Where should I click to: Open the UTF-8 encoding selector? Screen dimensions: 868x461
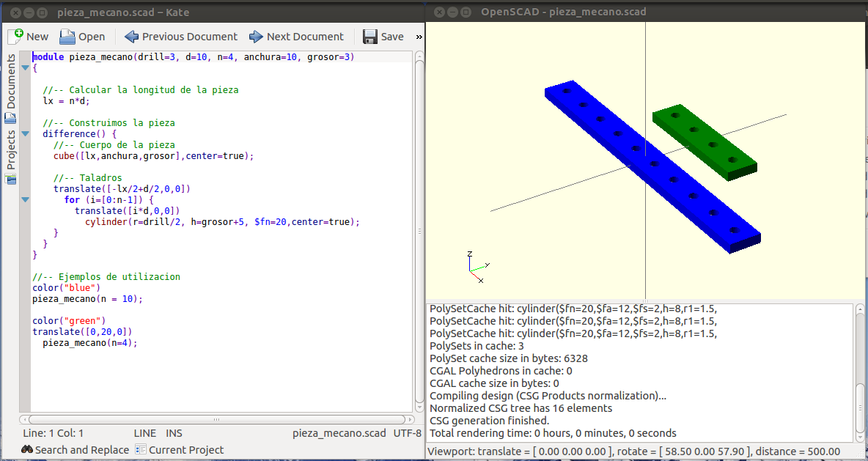click(x=408, y=433)
